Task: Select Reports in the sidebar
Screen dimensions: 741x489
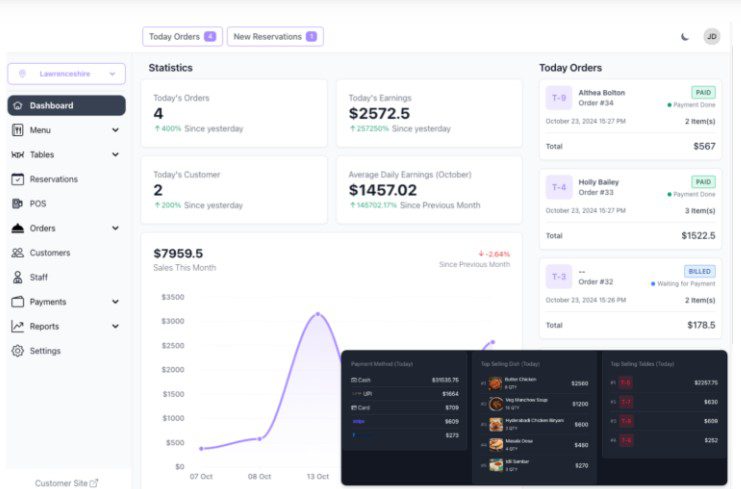Action: click(x=44, y=326)
